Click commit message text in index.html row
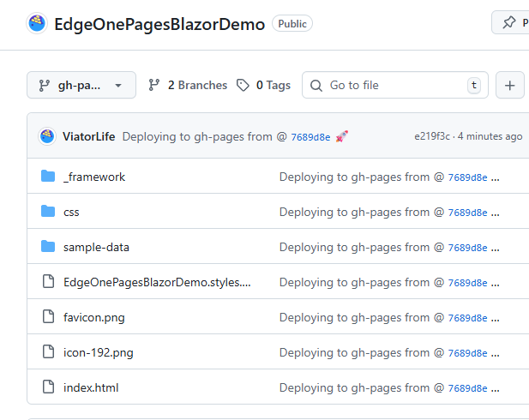Image resolution: width=529 pixels, height=420 pixels. coord(362,387)
